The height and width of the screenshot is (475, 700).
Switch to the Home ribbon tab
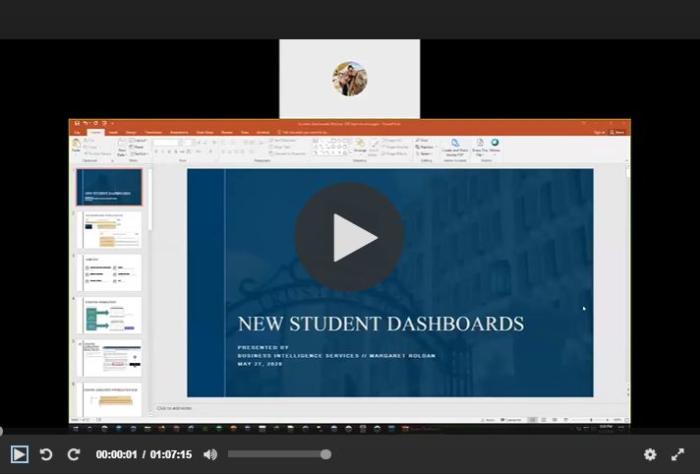(95, 133)
